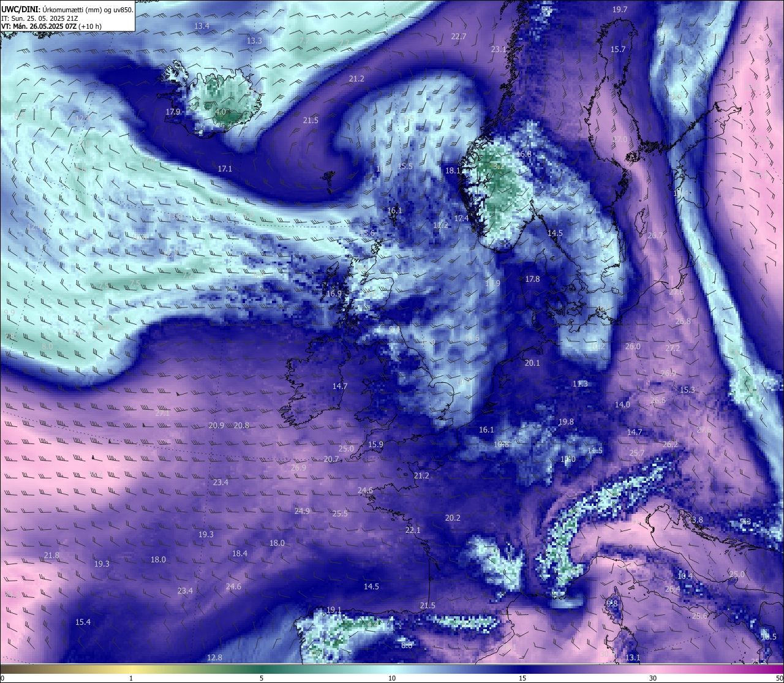
Task: Click the 12.8 value at the bottom
Action: (214, 658)
